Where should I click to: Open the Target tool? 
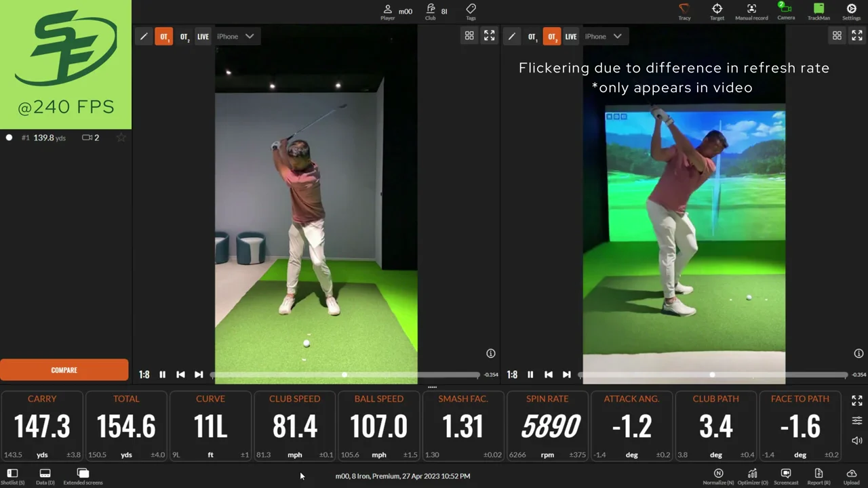(717, 11)
